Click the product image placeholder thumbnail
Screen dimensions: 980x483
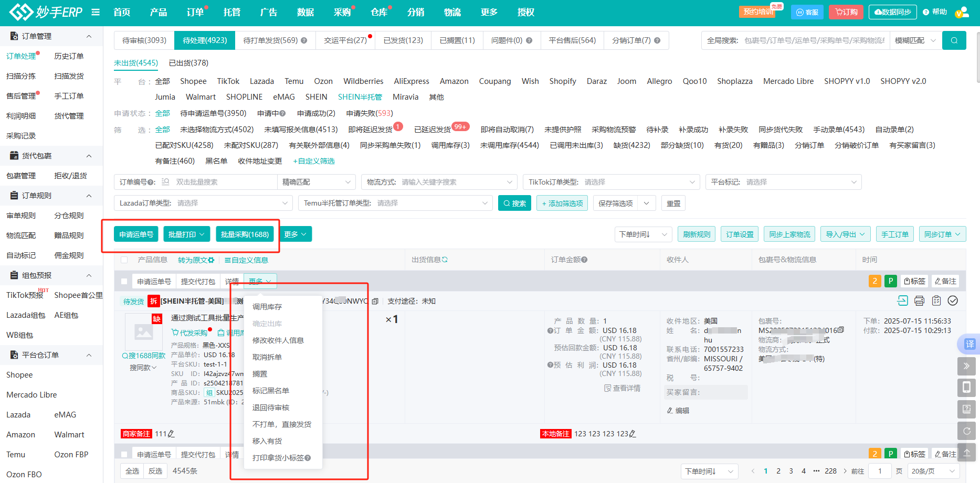pos(143,331)
